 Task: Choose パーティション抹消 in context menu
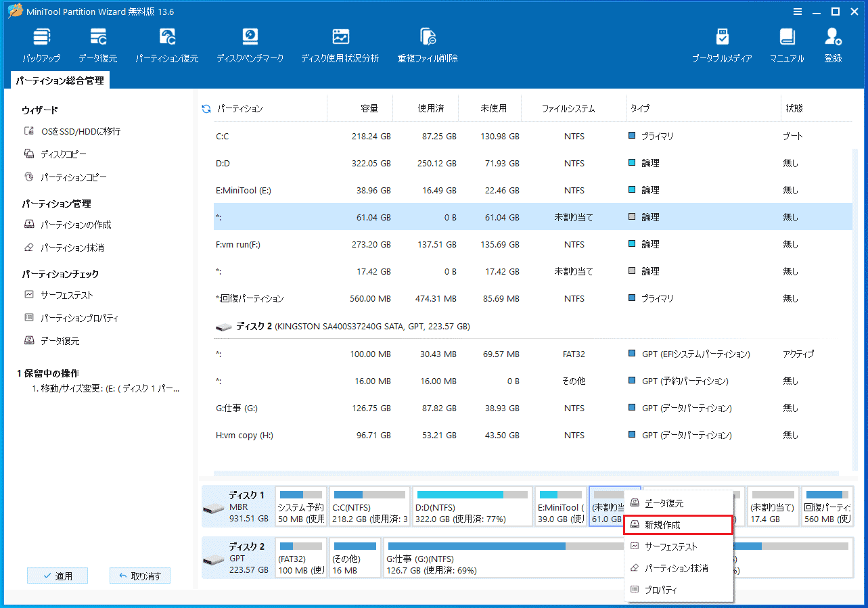coord(679,568)
